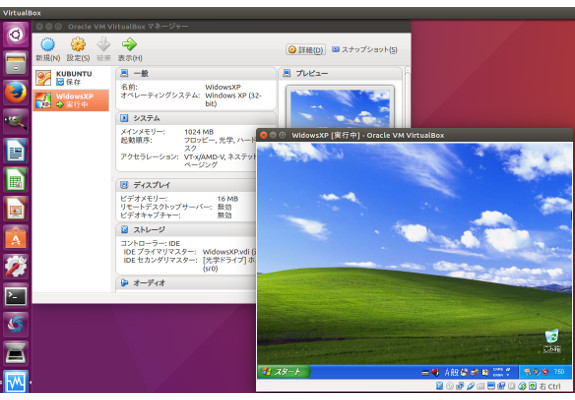Open System Settings wrench-and-gear icon
Image resolution: width=575 pixels, height=400 pixels.
(16, 267)
